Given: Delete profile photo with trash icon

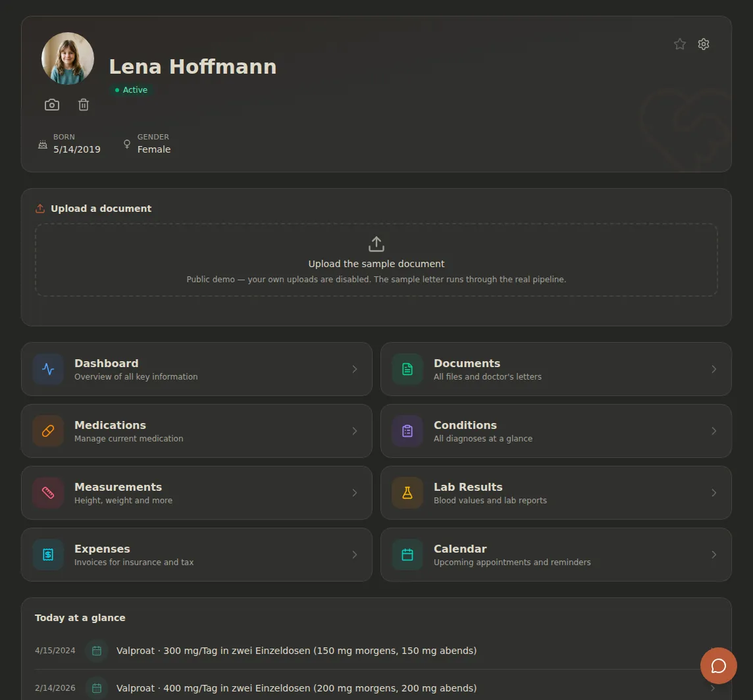Looking at the screenshot, I should (x=84, y=105).
